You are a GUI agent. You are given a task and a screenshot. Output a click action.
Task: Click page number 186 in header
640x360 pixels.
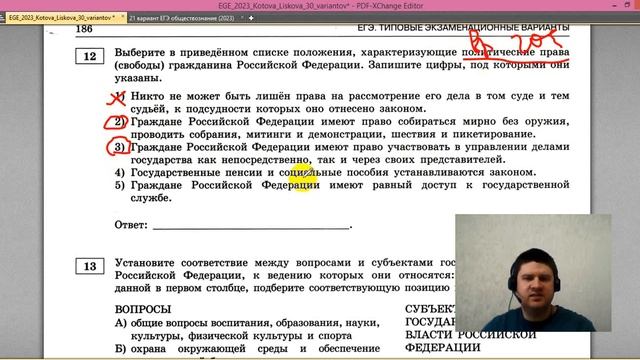click(84, 29)
